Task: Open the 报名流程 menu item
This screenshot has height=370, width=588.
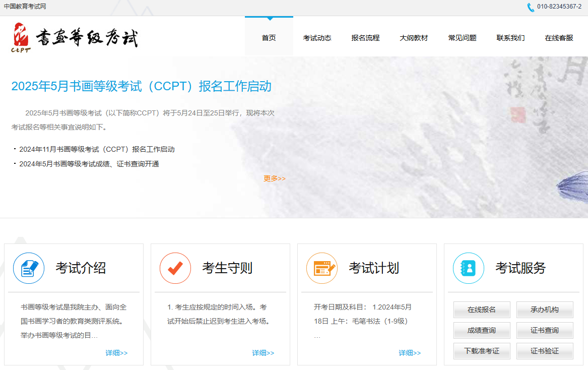Action: pyautogui.click(x=366, y=38)
